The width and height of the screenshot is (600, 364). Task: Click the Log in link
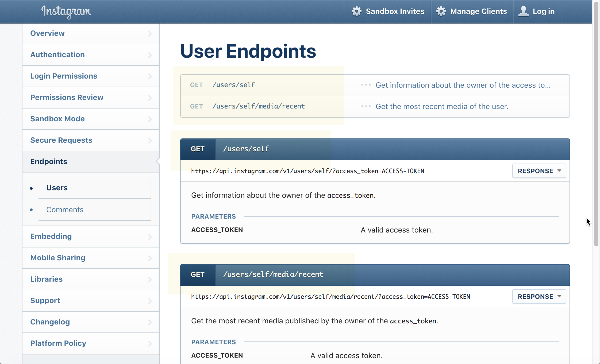click(537, 11)
